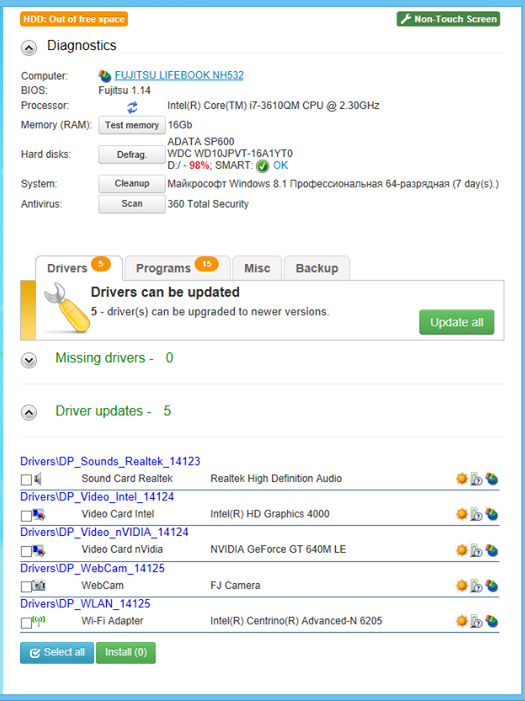Click the 360 Total Security text
This screenshot has height=701, width=525.
click(x=208, y=204)
